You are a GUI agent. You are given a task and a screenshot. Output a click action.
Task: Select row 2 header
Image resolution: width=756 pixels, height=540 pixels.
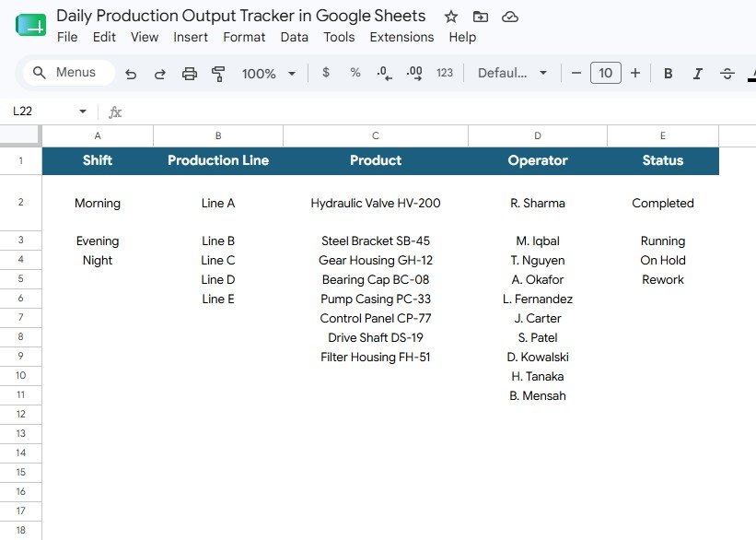21,202
